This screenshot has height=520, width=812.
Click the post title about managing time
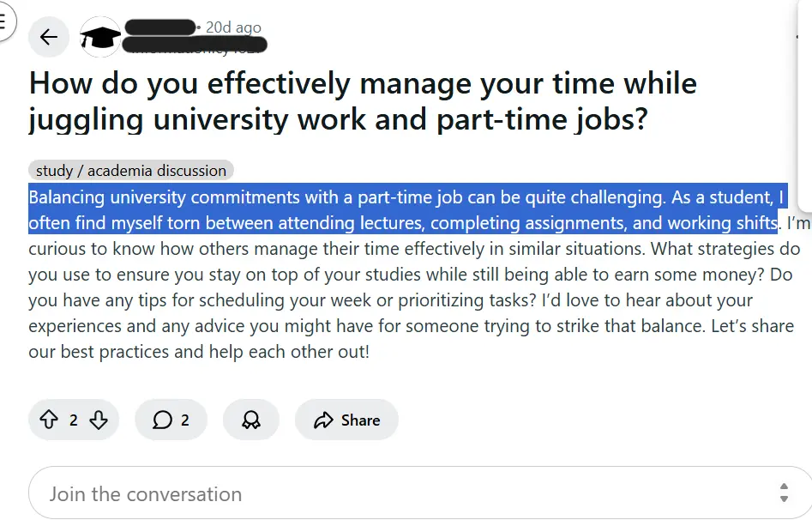pos(363,101)
